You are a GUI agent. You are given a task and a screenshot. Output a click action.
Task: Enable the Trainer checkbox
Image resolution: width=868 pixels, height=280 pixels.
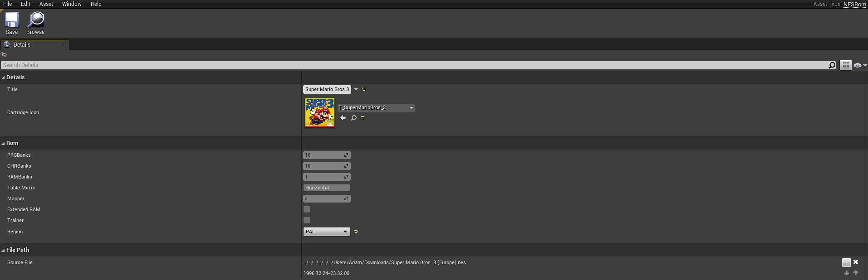pyautogui.click(x=307, y=220)
